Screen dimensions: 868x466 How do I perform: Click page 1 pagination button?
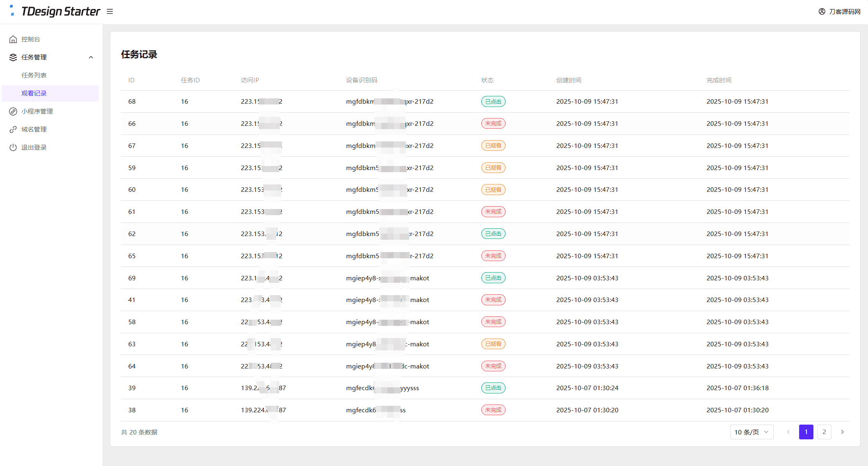806,432
